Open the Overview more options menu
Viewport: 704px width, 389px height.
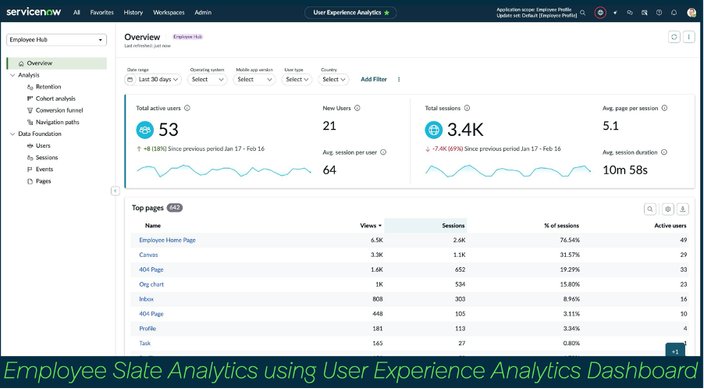(689, 37)
